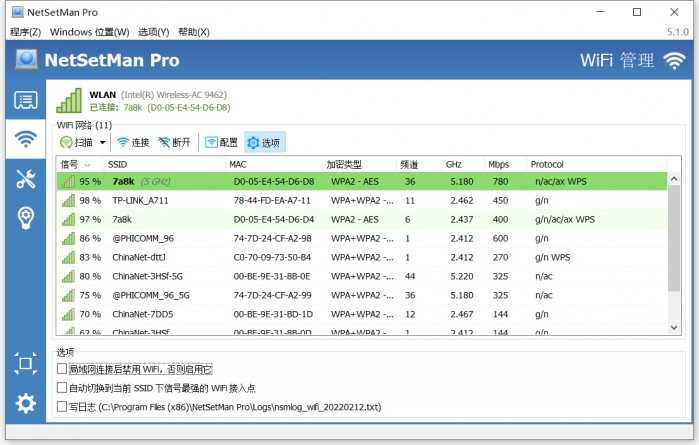Enable disable WiFi when LAN connected

pos(62,369)
